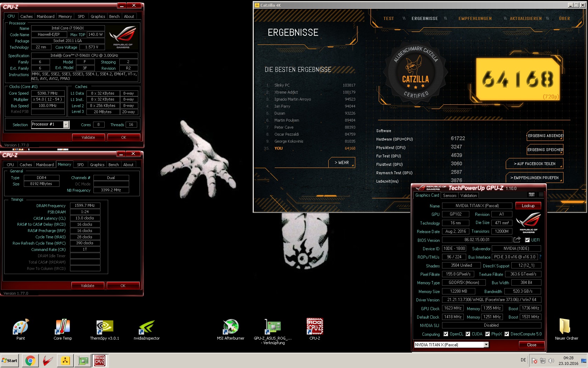This screenshot has width=588, height=368.
Task: Take GPU-Z screenshot with camera icon
Action: (531, 195)
